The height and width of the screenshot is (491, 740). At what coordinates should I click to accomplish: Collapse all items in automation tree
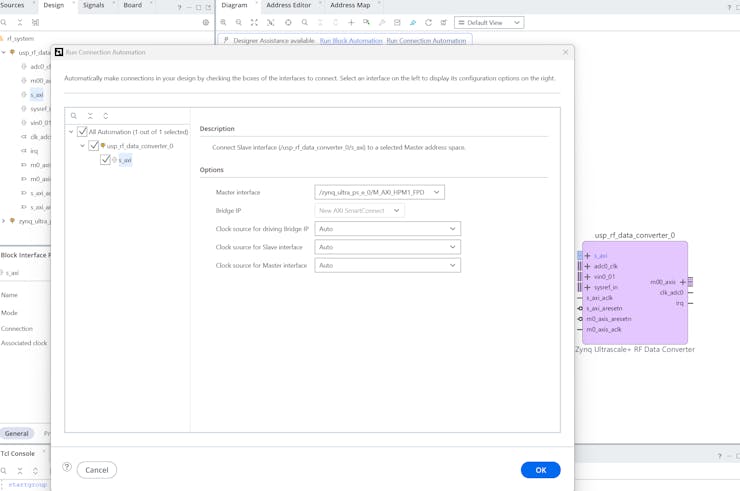coord(90,116)
